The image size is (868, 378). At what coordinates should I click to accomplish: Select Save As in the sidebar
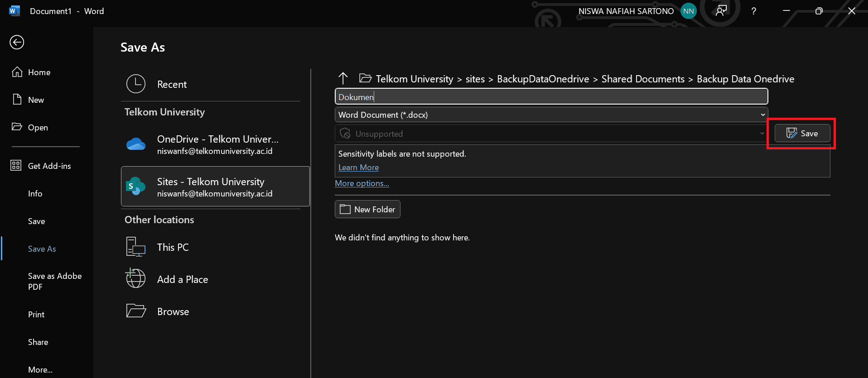(42, 249)
